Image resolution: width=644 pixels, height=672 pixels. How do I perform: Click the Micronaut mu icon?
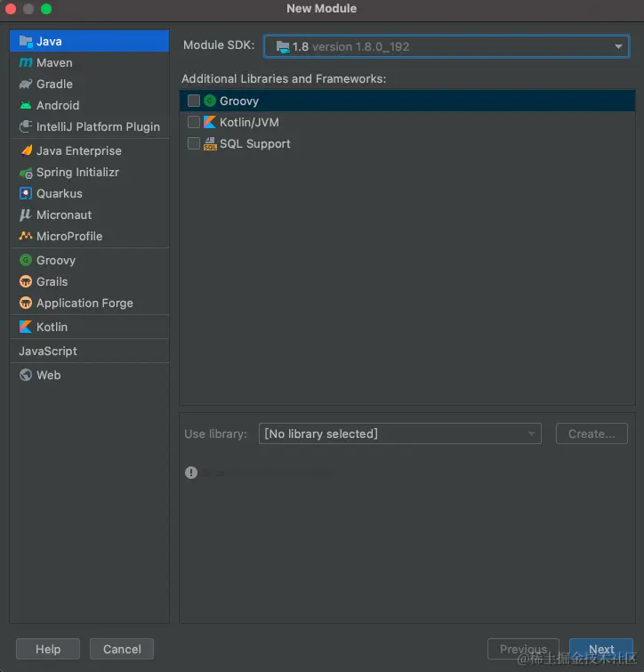[26, 215]
